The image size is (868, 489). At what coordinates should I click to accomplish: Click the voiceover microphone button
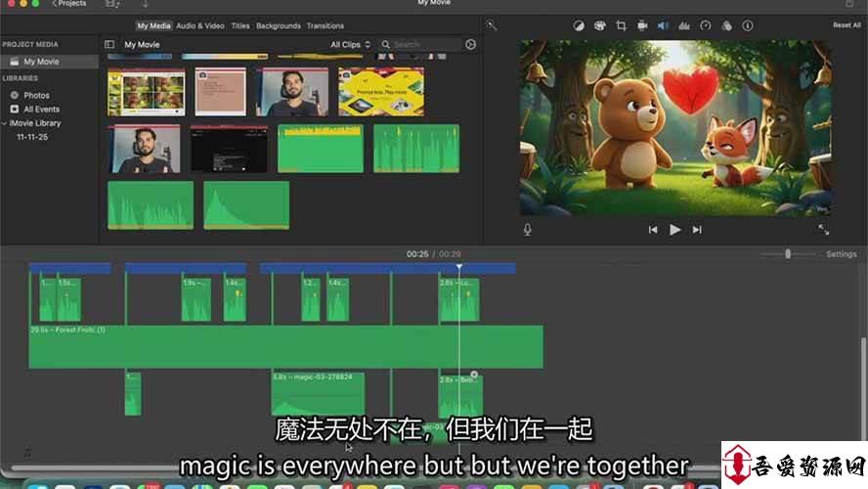click(x=528, y=229)
